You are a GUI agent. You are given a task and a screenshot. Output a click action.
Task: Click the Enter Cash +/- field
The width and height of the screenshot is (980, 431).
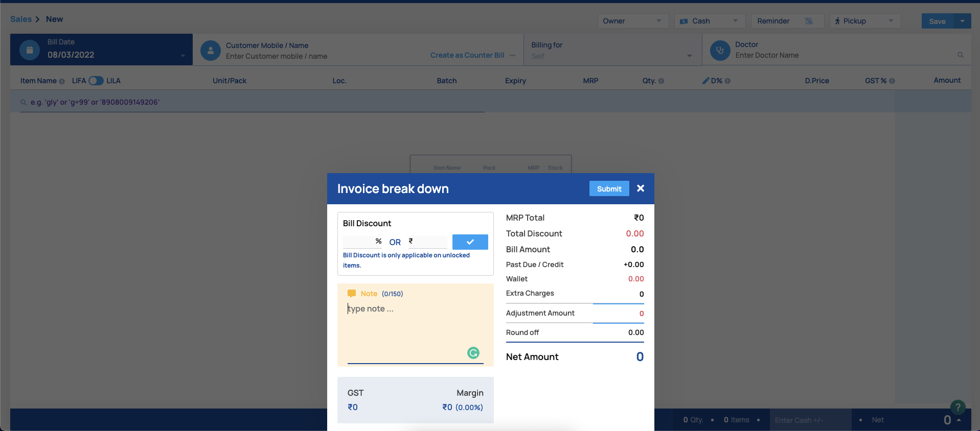[810, 420]
